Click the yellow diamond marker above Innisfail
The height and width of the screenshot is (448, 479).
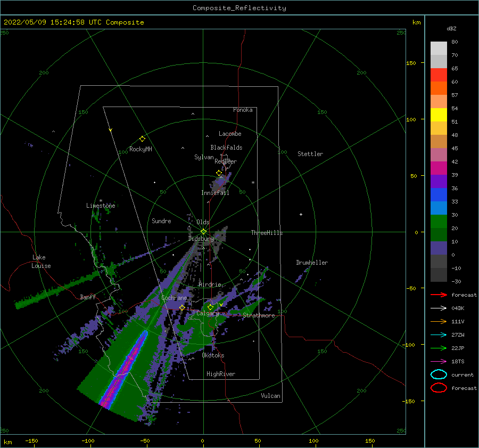(219, 173)
